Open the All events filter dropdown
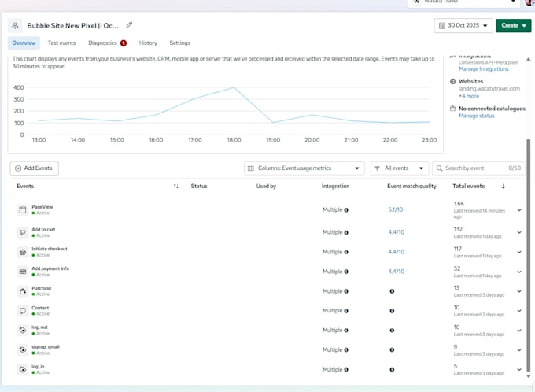Image resolution: width=535 pixels, height=392 pixels. (400, 168)
